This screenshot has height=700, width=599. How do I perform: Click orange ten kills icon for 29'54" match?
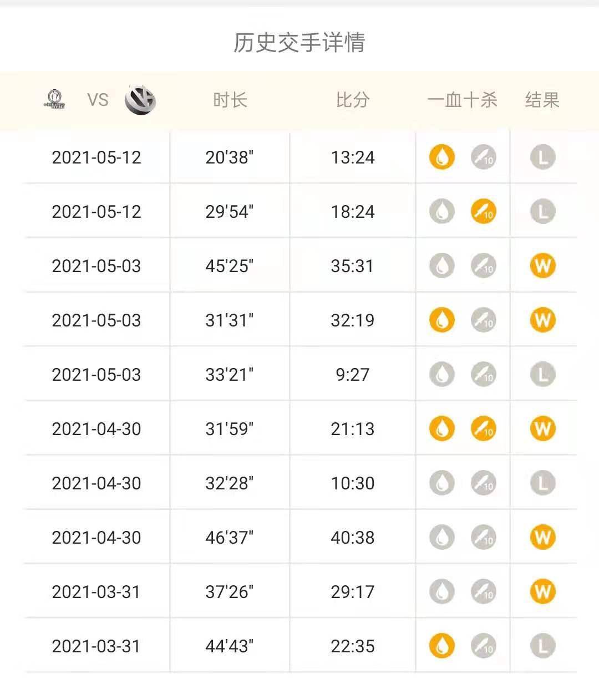(x=483, y=212)
